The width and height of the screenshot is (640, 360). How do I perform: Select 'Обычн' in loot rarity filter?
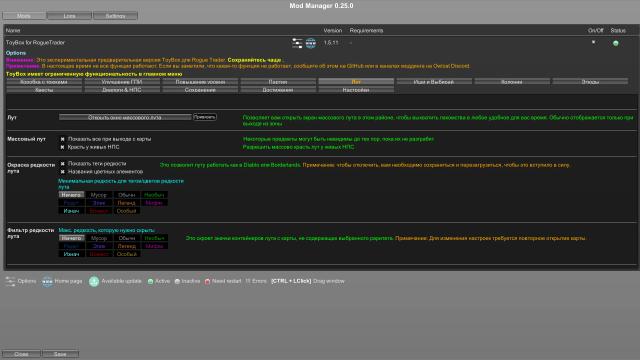pyautogui.click(x=127, y=238)
